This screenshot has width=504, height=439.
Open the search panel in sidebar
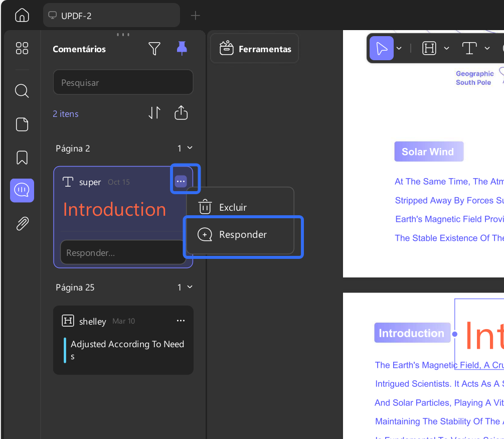[22, 91]
